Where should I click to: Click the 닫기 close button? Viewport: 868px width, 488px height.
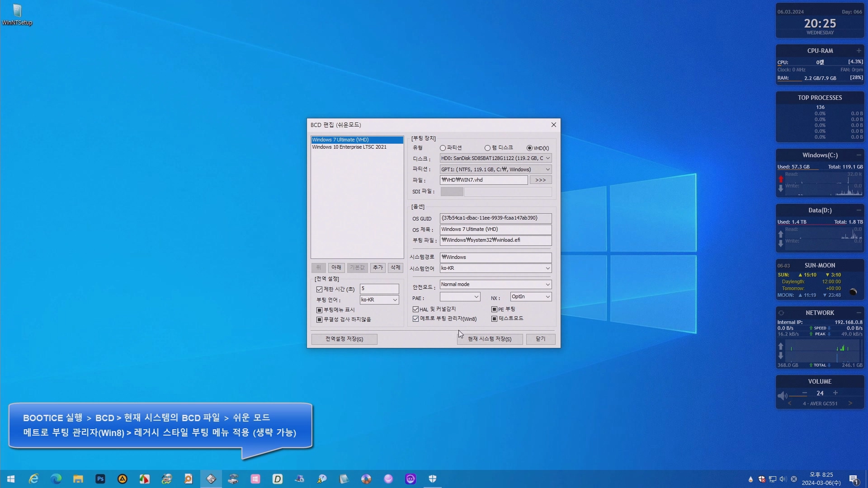point(541,339)
